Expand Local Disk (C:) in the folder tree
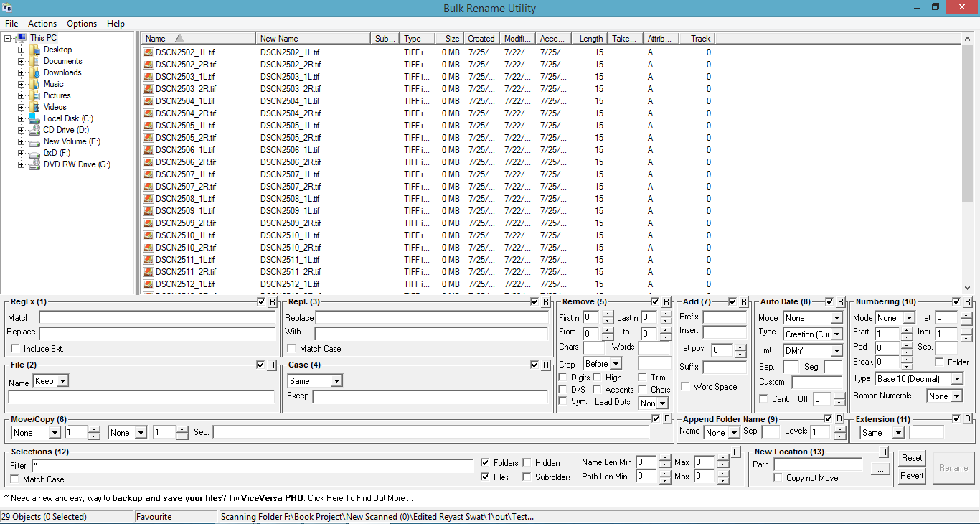This screenshot has height=524, width=980. point(22,118)
